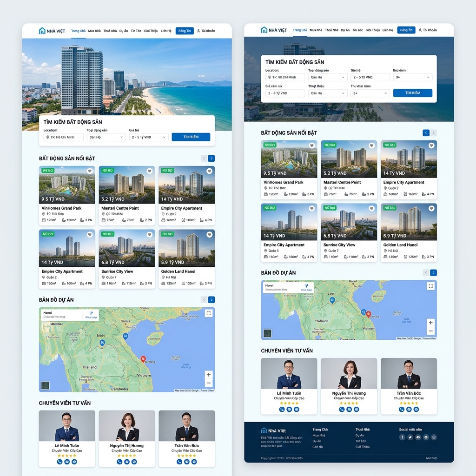This screenshot has height=476, width=476.
Task: Call Nguyễn Thị Hương via phone icon, right mockup
Action: click(x=342, y=409)
